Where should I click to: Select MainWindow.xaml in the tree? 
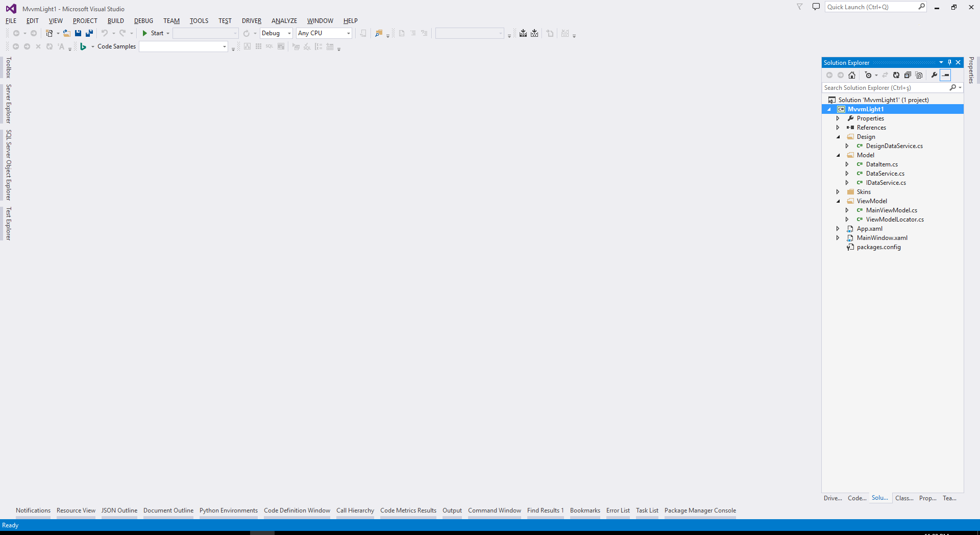tap(882, 238)
